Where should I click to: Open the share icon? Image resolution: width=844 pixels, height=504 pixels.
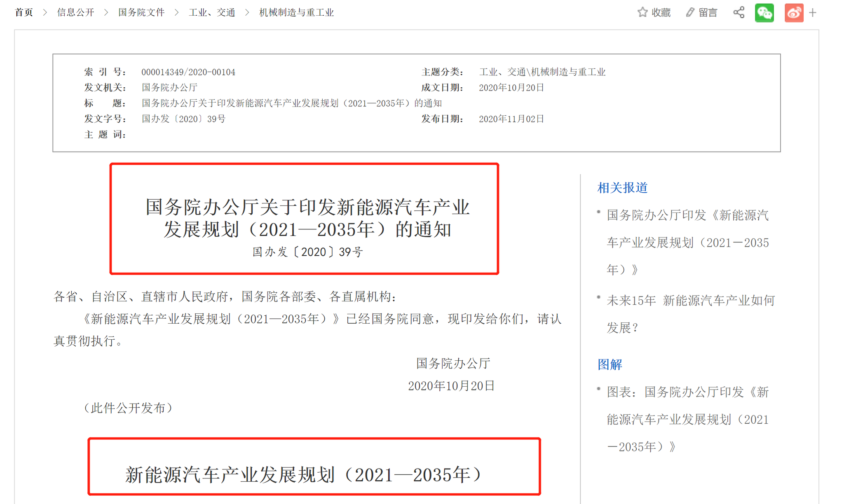click(739, 12)
